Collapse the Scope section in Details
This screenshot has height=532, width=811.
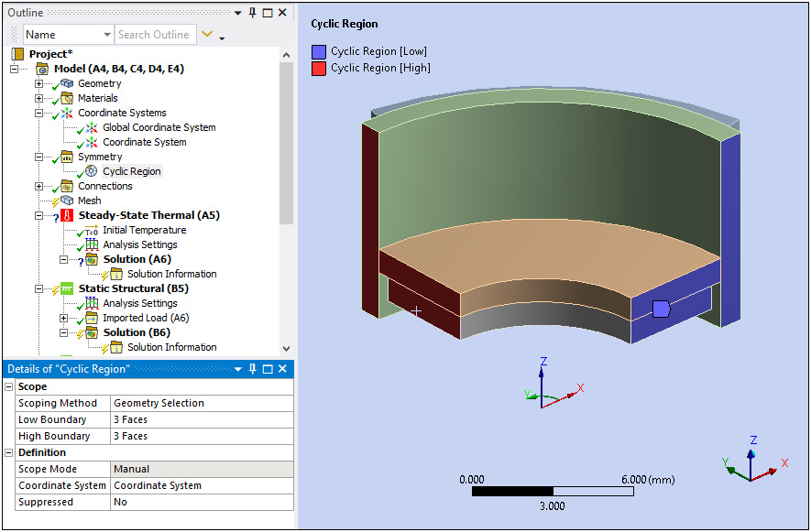[10, 386]
